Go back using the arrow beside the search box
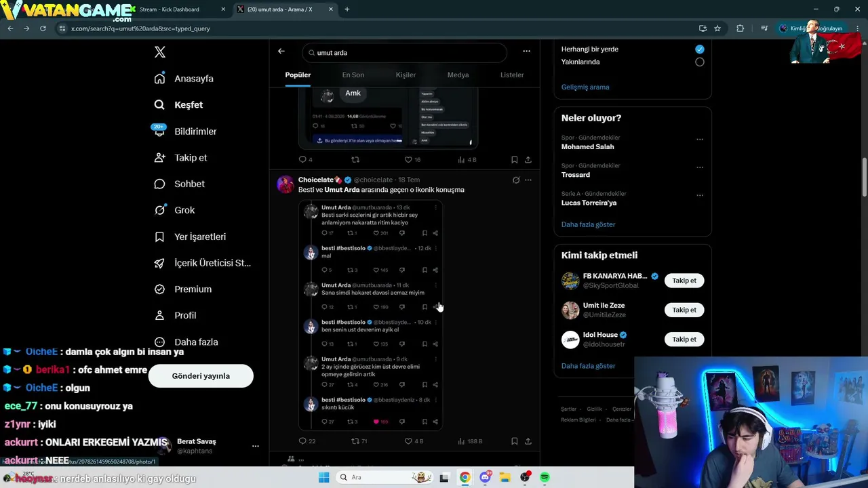 point(281,52)
